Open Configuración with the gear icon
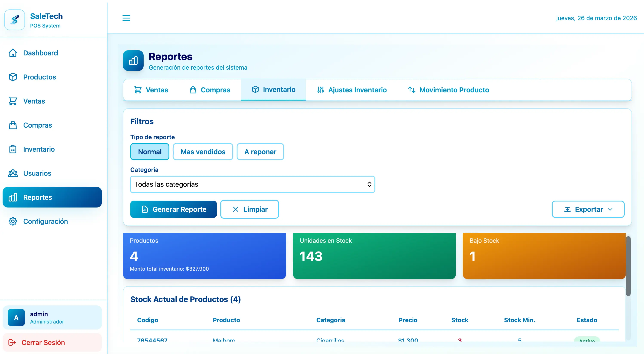Viewport: 644px width, 354px height. [13, 221]
